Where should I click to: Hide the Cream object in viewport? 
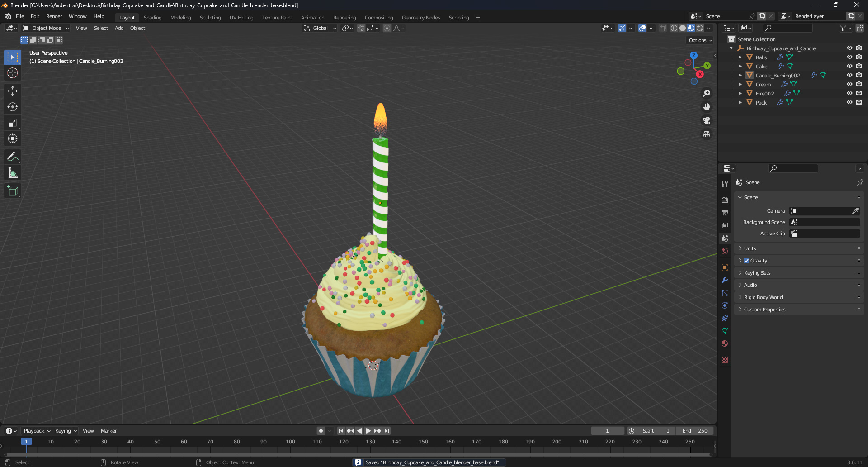849,84
